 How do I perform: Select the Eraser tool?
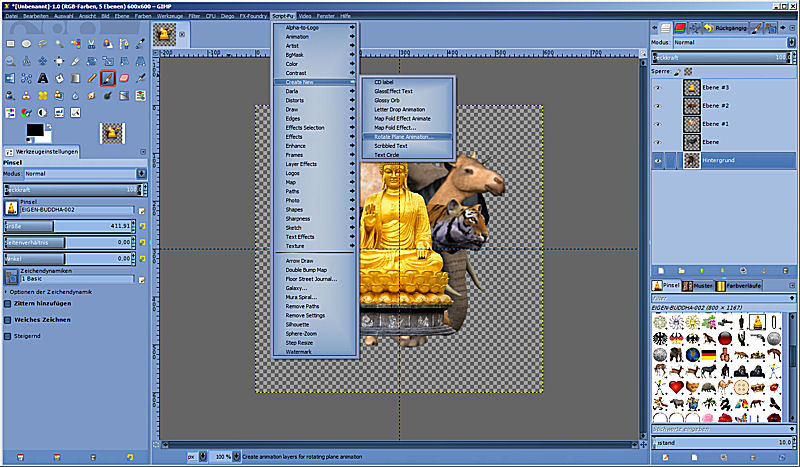pyautogui.click(x=124, y=78)
